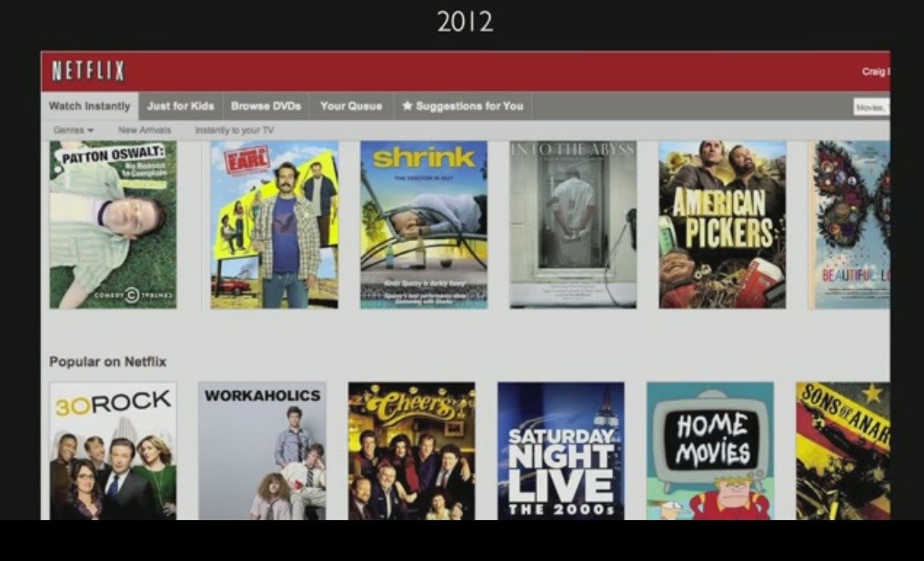This screenshot has width=924, height=561.
Task: Select Patton Oswalt comedy special poster
Action: point(113,225)
